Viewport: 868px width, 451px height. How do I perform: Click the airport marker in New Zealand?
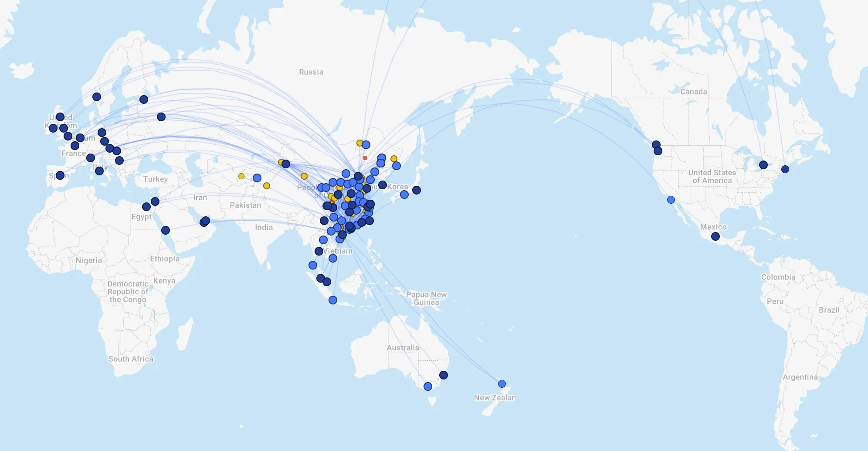502,384
